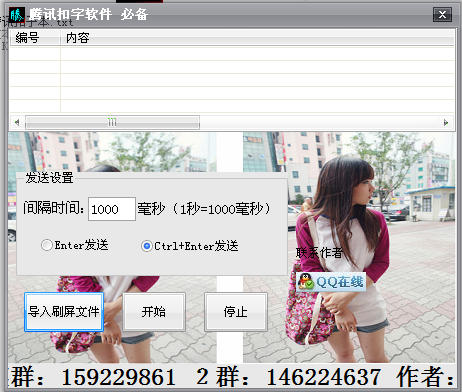The image size is (462, 392).
Task: Click the 停止 button
Action: (x=236, y=312)
